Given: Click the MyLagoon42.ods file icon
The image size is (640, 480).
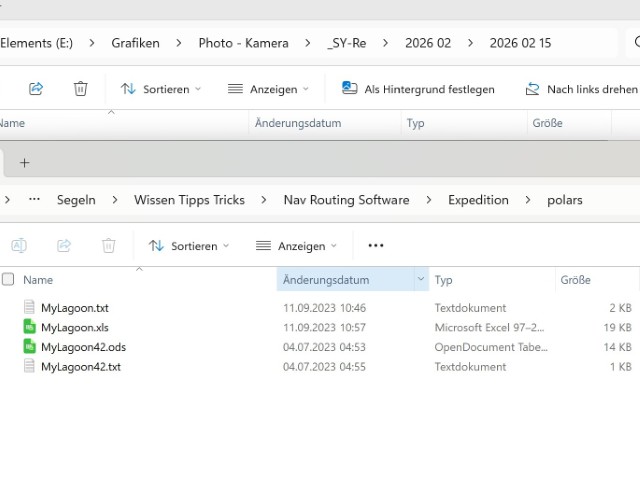Looking at the screenshot, I should tap(30, 347).
